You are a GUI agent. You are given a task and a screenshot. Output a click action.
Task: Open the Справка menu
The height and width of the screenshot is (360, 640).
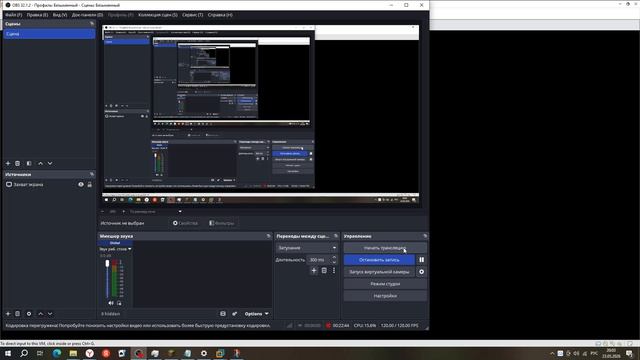[220, 15]
